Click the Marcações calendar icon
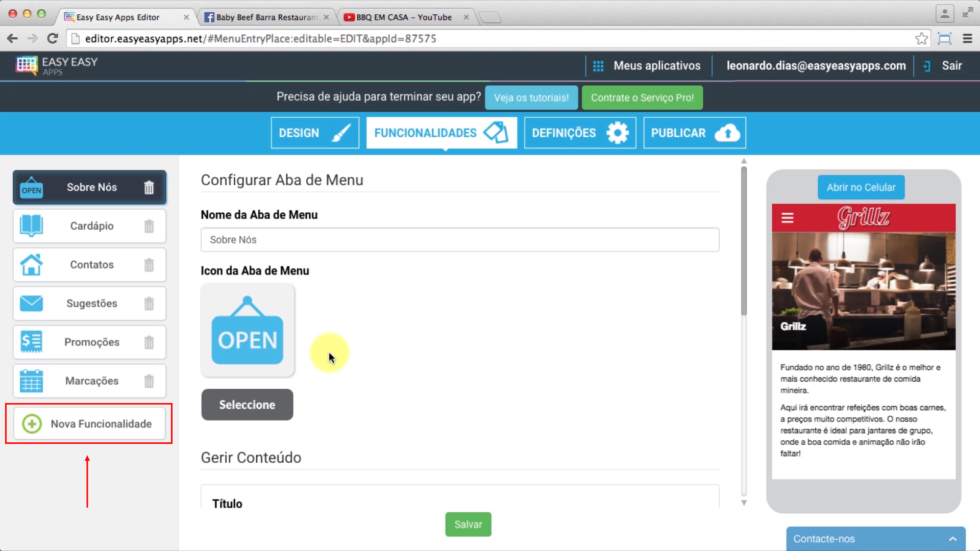Screen dimensions: 980x551 coord(31,381)
